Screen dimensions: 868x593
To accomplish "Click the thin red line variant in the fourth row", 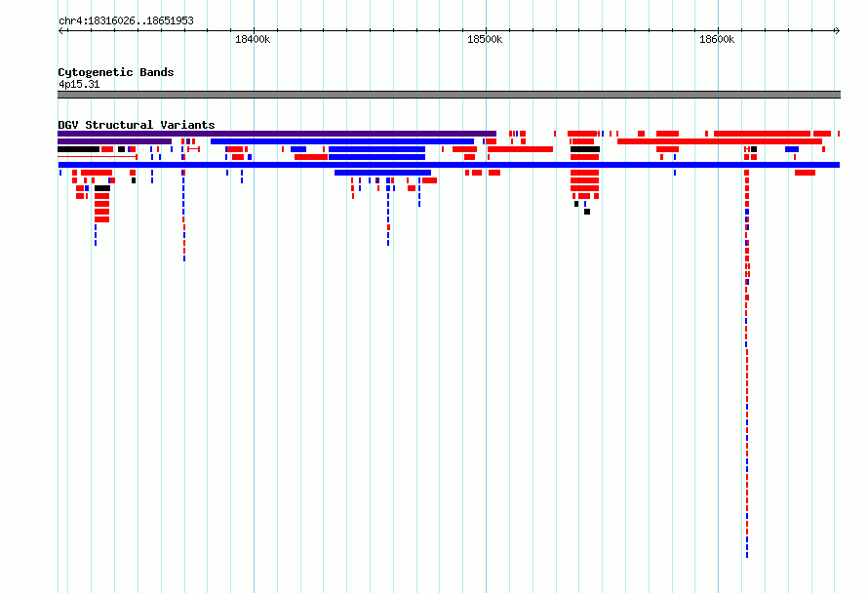I will [x=98, y=157].
